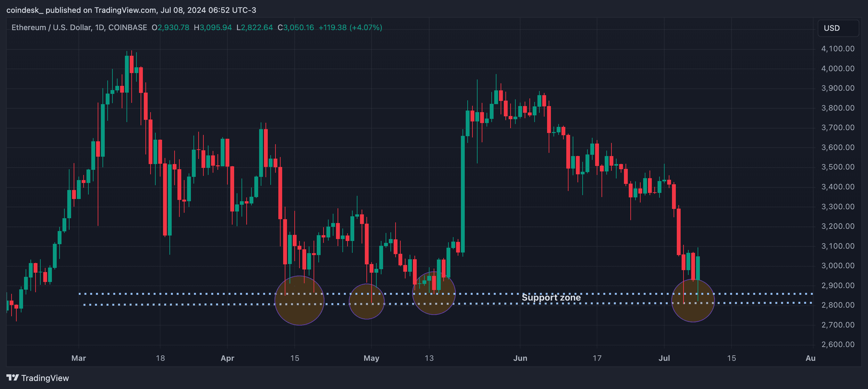
Task: Click the close value 3,050.16
Action: pyautogui.click(x=299, y=27)
